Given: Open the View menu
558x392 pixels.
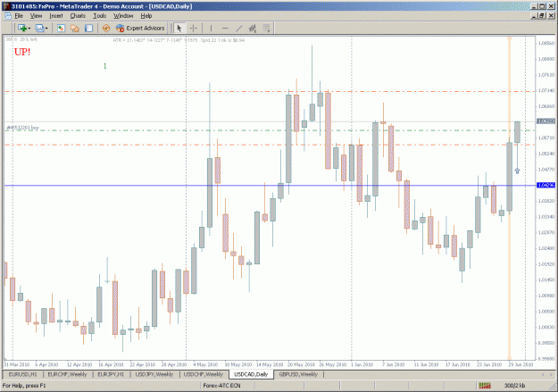Looking at the screenshot, I should click(36, 16).
